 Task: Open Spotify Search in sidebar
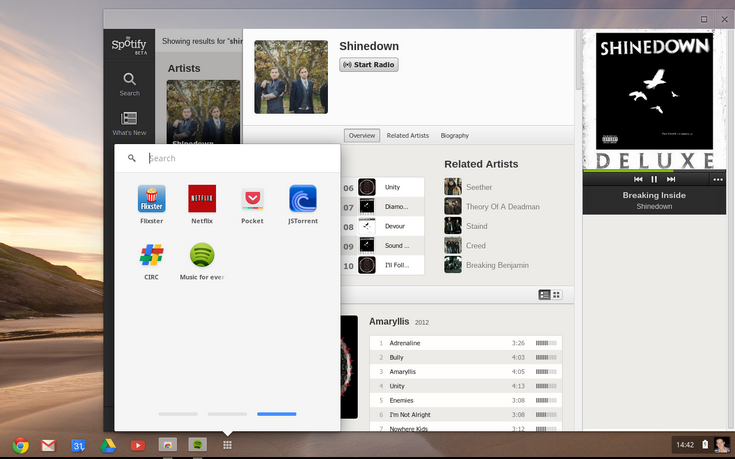click(x=129, y=84)
